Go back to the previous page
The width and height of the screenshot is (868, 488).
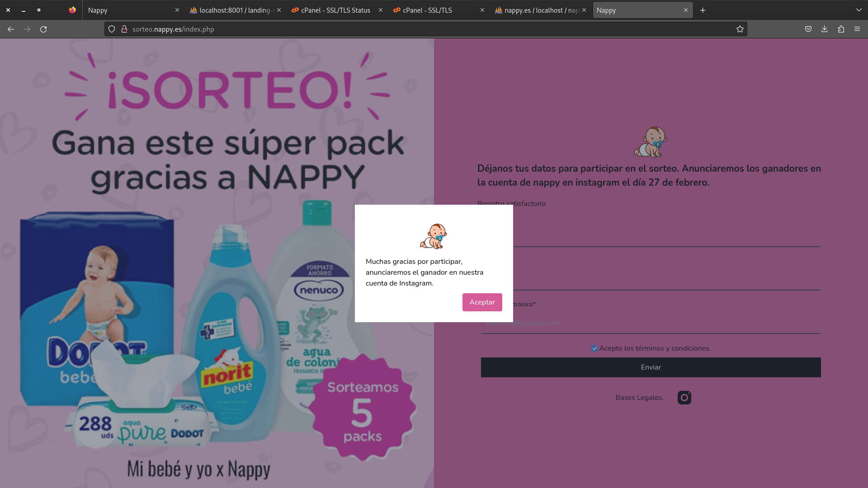10,29
